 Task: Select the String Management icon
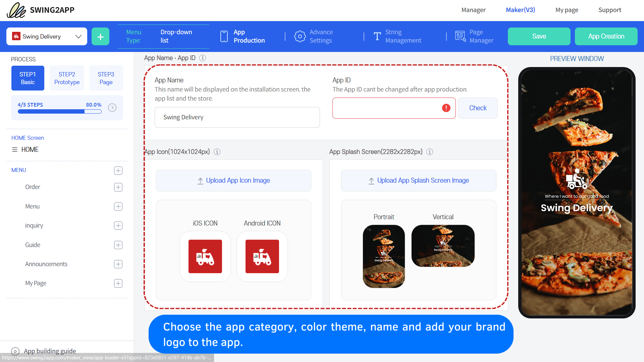click(377, 36)
